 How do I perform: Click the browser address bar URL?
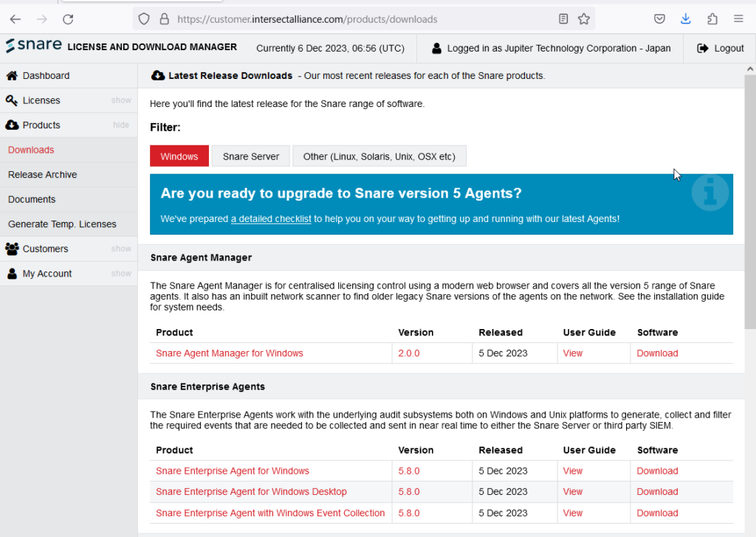coord(307,19)
